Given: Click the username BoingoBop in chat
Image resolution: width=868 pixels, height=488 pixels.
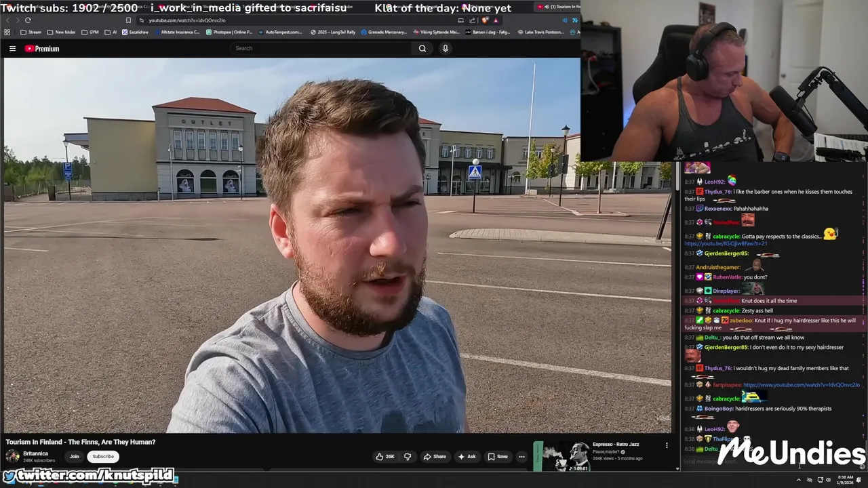Looking at the screenshot, I should 719,409.
